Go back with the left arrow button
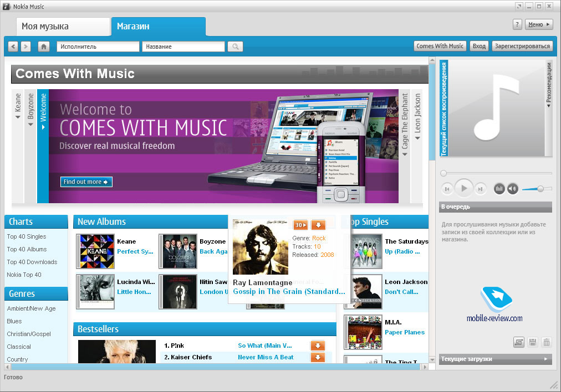Screen dimensions: 561x392 click(13, 47)
